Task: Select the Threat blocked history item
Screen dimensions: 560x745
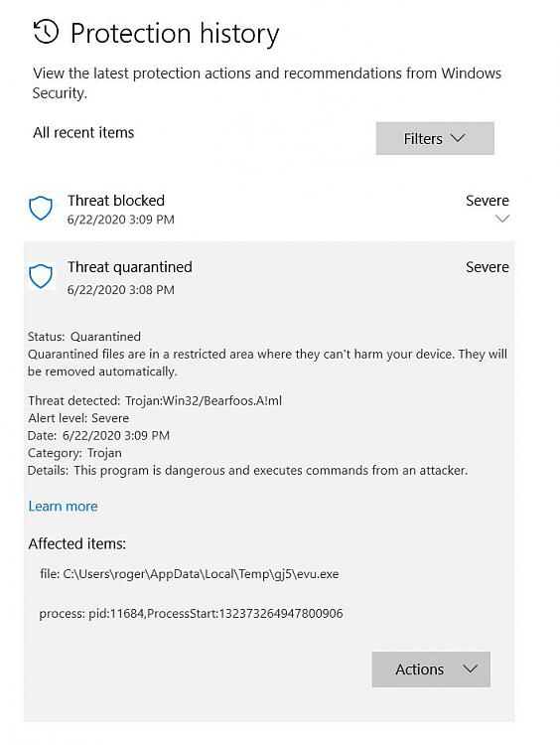Action: coord(269,209)
